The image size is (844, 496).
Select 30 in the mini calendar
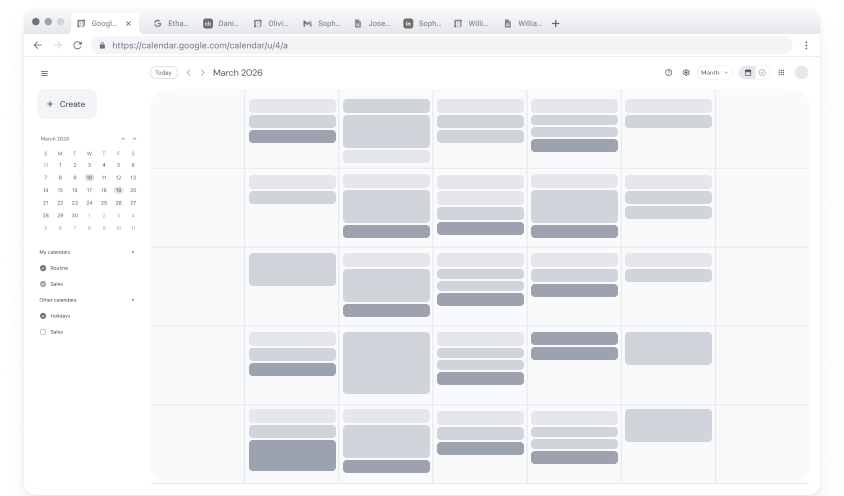(x=75, y=215)
